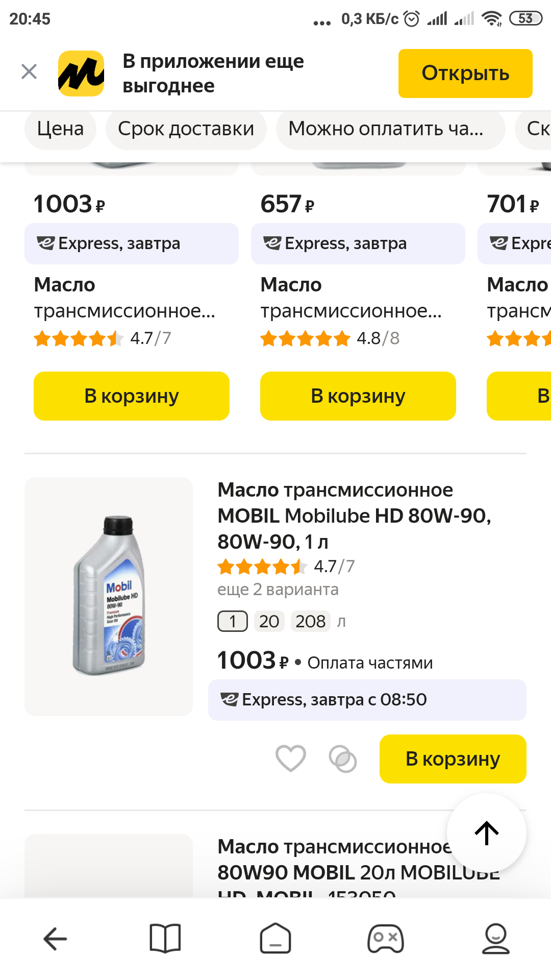This screenshot has height=980, width=551.
Task: Select the 20 liter volume option
Action: pos(269,621)
